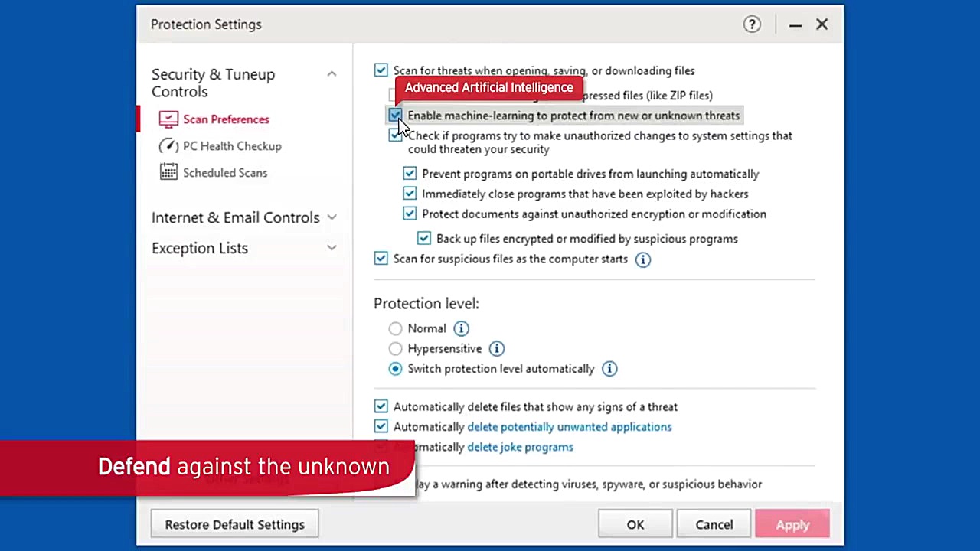
Task: Expand Internet & Email Controls section
Action: [x=332, y=217]
